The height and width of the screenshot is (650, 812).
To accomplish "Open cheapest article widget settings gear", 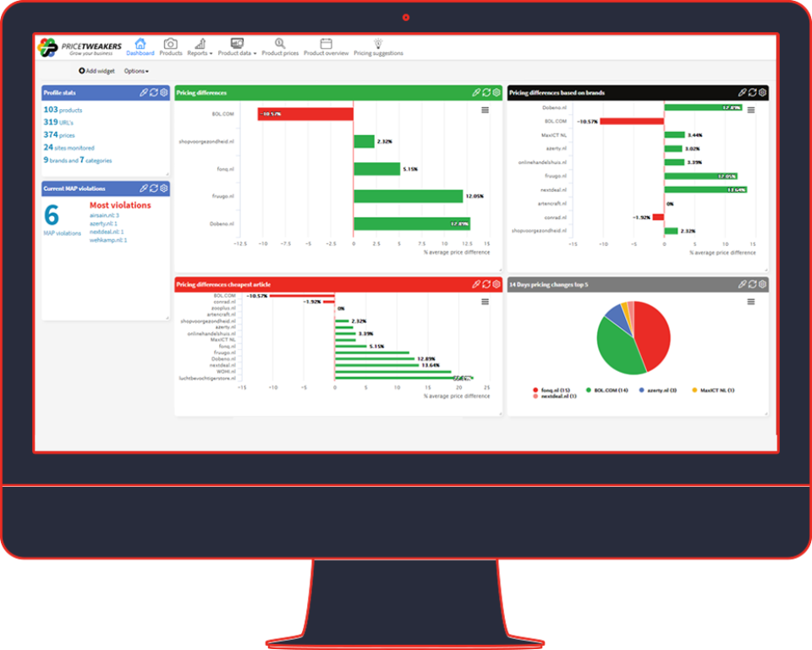I will click(x=497, y=284).
